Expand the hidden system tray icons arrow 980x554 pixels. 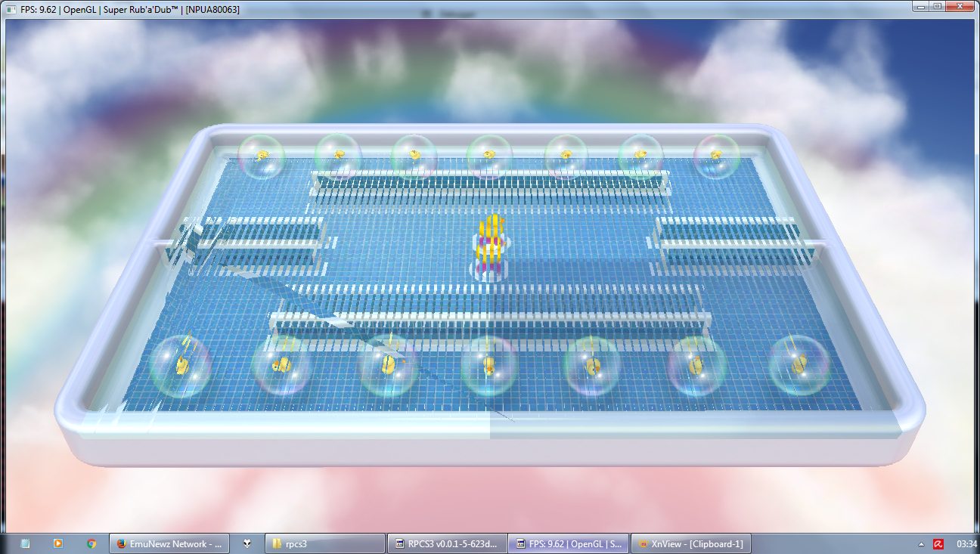point(921,543)
